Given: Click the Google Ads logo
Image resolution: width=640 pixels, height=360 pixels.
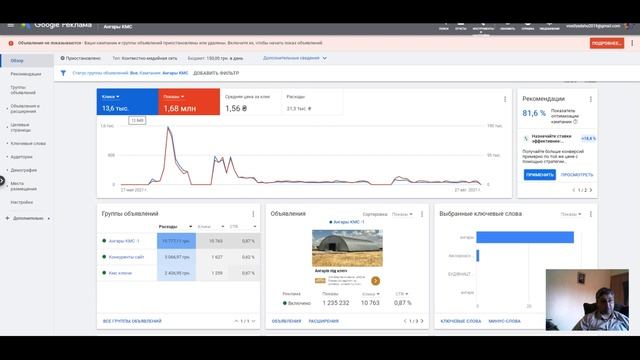Looking at the screenshot, I should (x=26, y=26).
